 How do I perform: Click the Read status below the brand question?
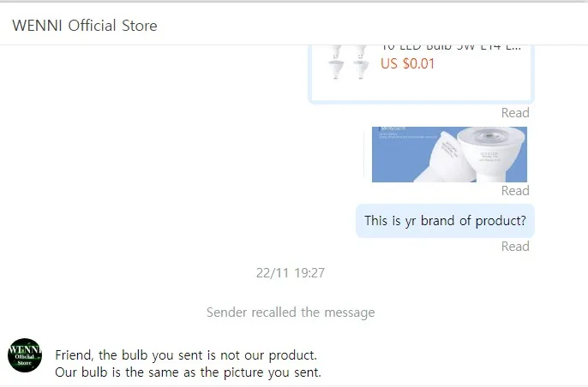[515, 247]
